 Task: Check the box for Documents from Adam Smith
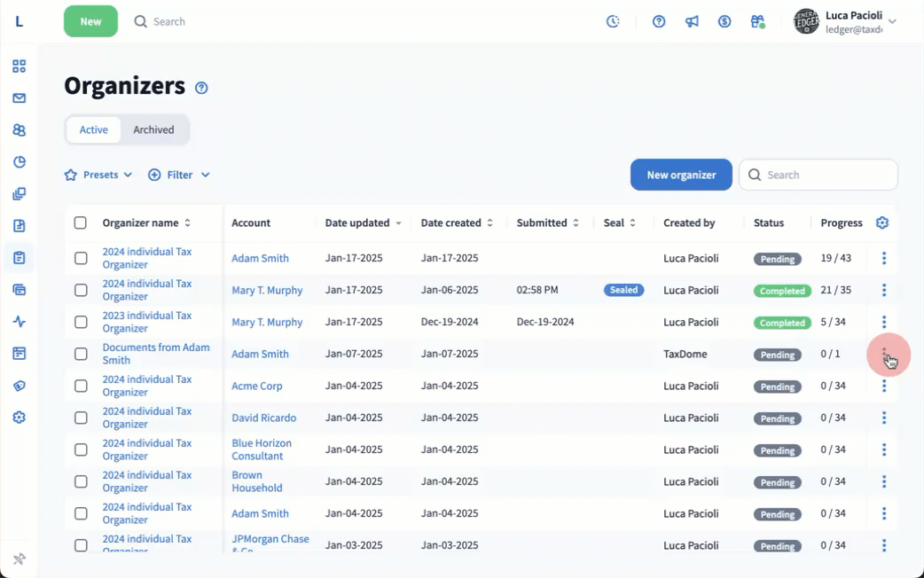(x=81, y=355)
